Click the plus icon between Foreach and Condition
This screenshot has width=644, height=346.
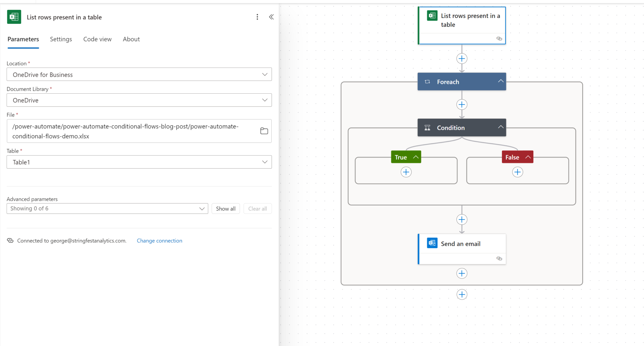[x=462, y=105]
